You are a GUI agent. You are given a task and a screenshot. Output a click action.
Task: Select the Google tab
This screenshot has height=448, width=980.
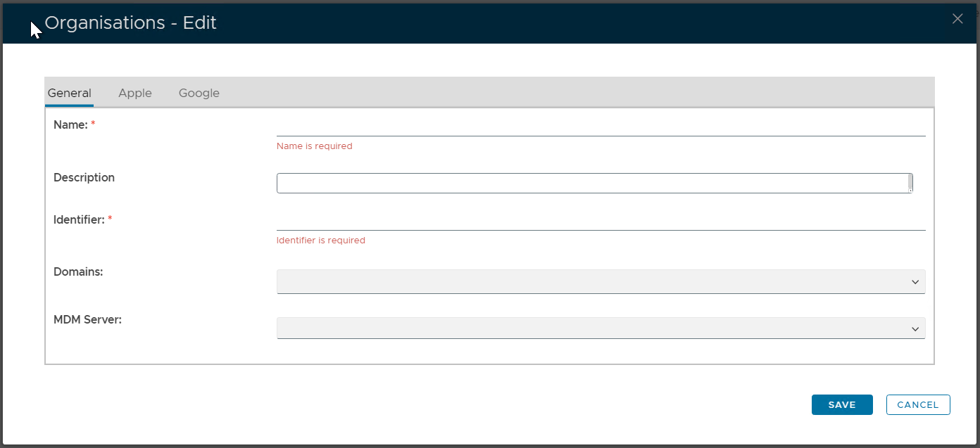199,93
